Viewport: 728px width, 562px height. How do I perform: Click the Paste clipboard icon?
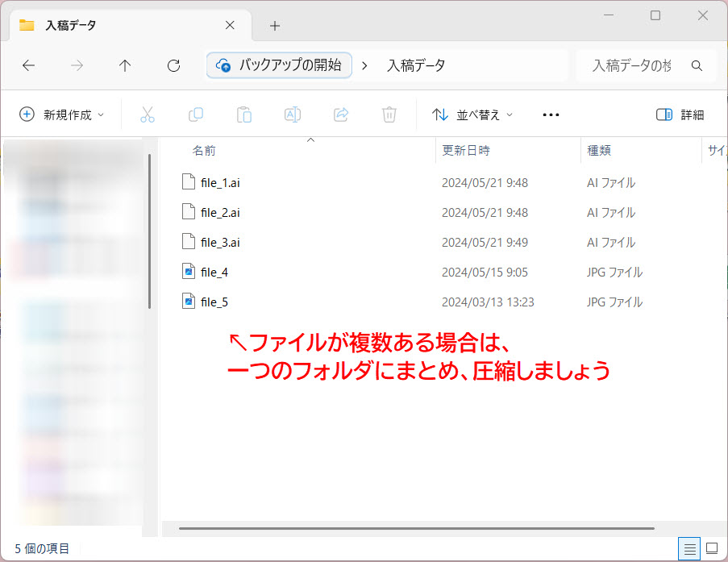(244, 114)
